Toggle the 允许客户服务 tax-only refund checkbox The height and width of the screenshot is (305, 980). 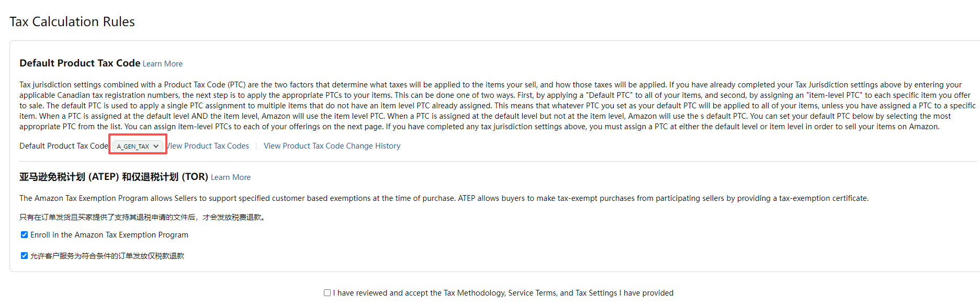coord(24,256)
